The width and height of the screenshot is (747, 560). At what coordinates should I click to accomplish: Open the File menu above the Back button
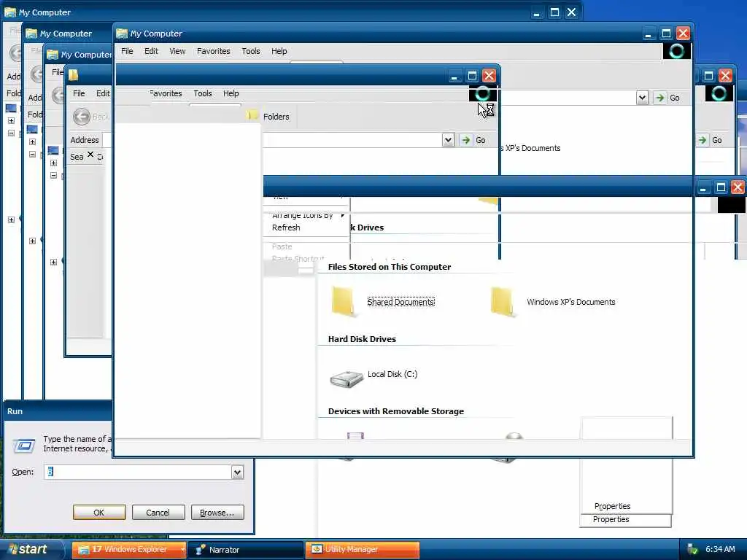(x=79, y=93)
